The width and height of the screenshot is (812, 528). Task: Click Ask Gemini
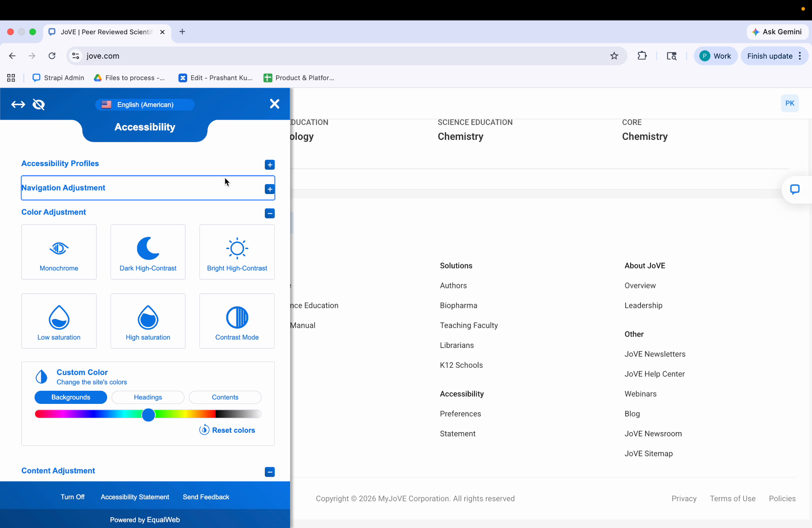[x=778, y=32]
